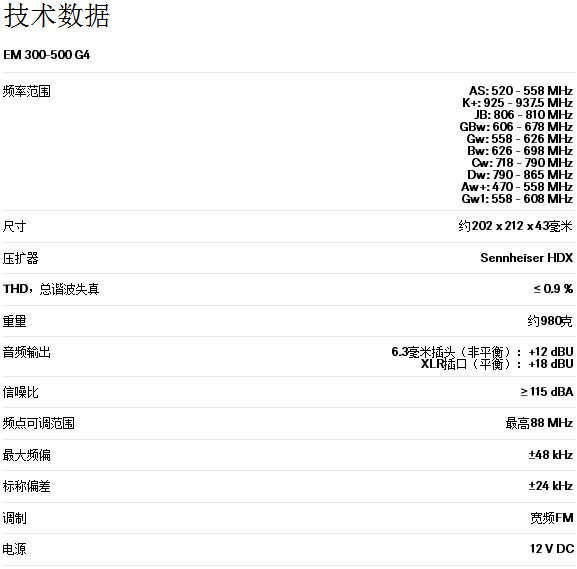Click the THD，总谐波失真 label
577x569 pixels.
tap(51, 289)
